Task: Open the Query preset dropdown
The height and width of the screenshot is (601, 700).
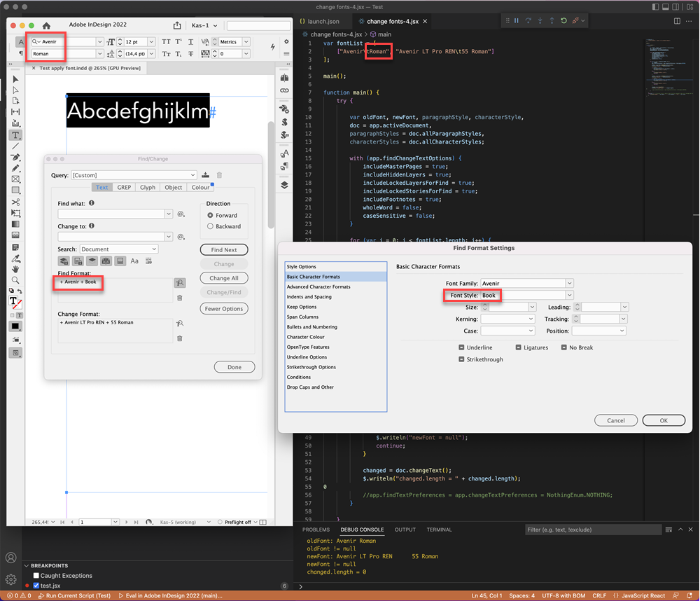Action: coord(134,175)
